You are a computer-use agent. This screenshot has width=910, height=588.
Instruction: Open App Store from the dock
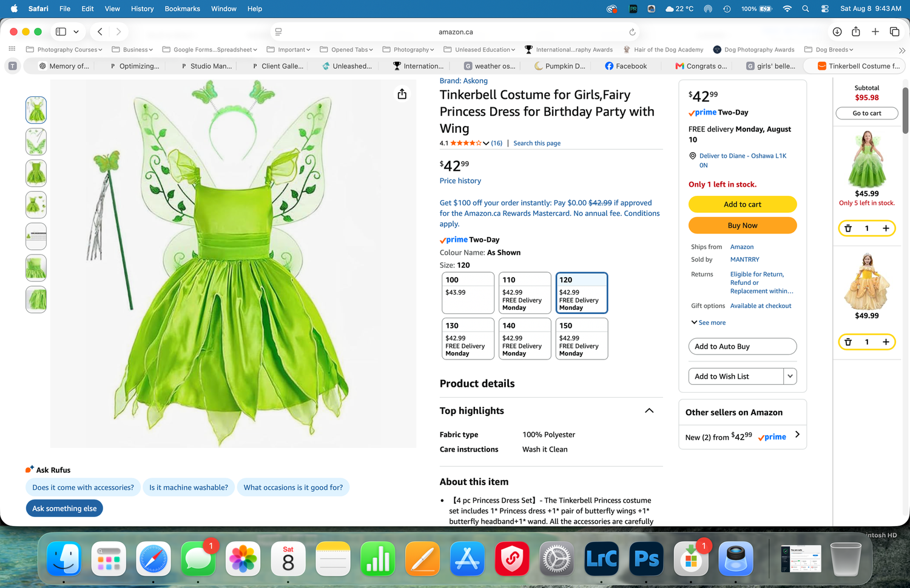click(467, 558)
